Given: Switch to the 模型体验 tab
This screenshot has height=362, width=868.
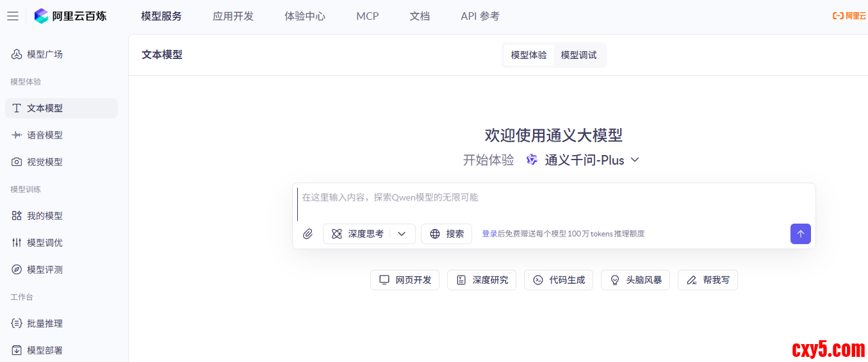Looking at the screenshot, I should point(529,55).
